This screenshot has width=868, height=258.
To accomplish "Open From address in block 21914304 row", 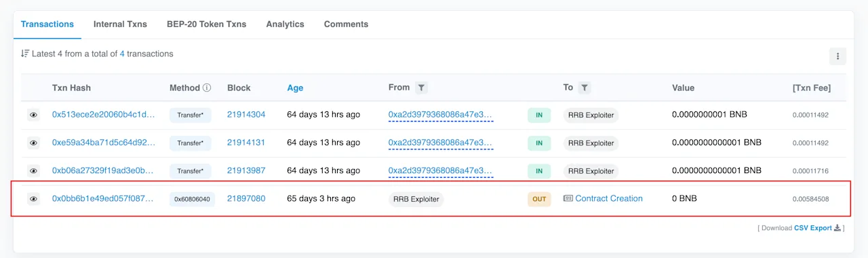I will (441, 115).
